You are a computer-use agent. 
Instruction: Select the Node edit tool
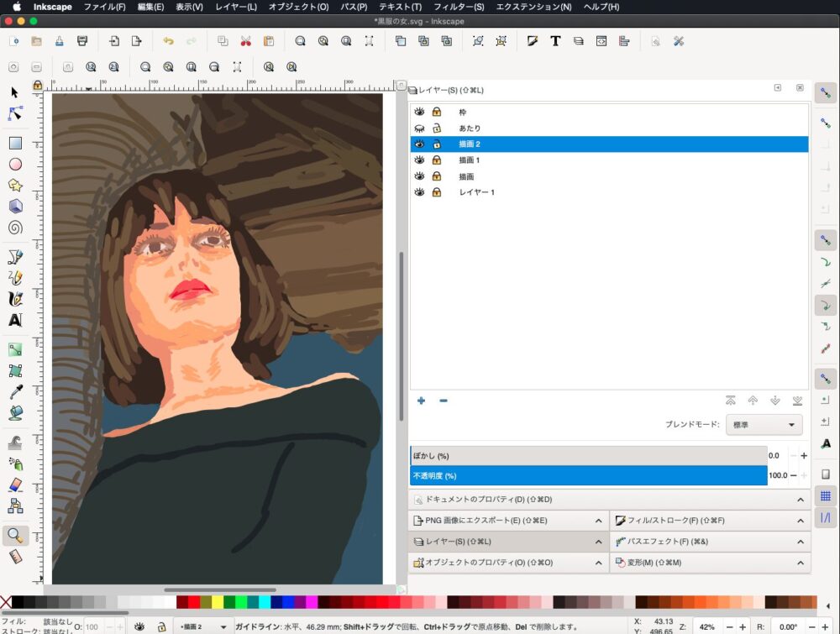pyautogui.click(x=14, y=113)
